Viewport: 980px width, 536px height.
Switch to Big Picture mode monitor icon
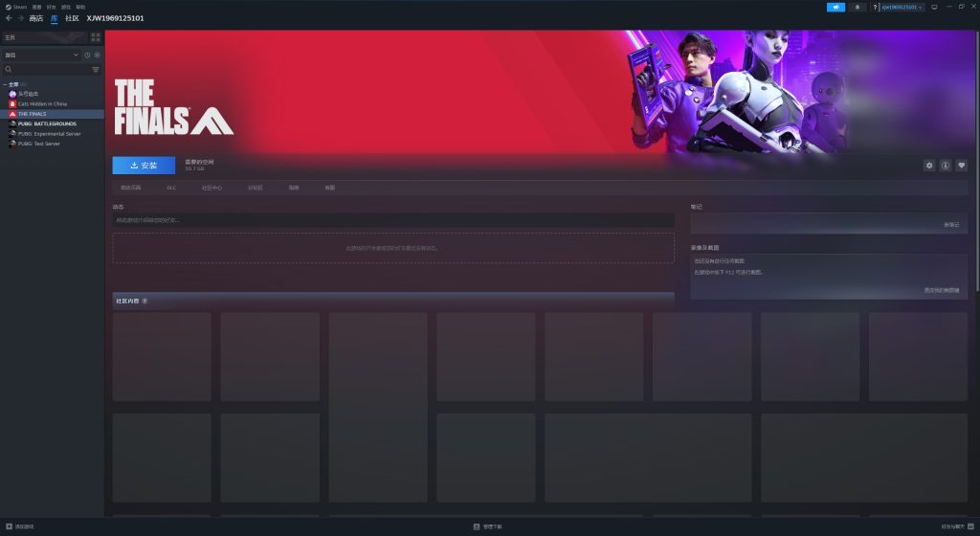coord(934,7)
